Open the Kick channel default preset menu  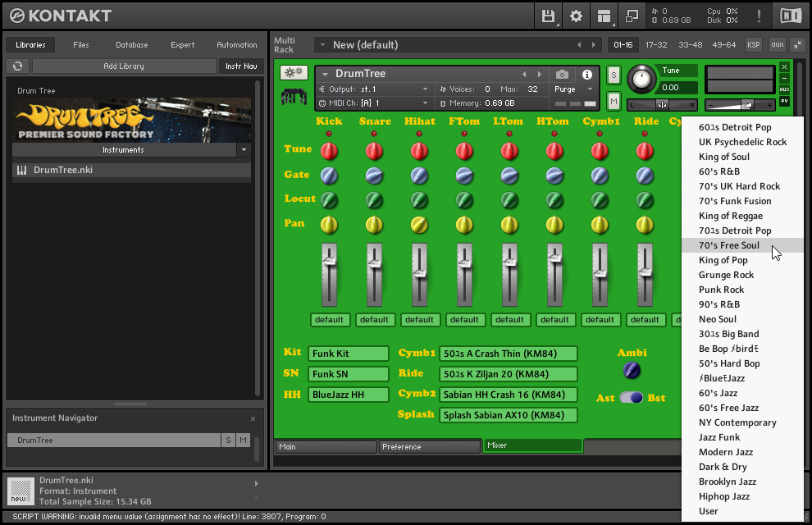[x=330, y=320]
